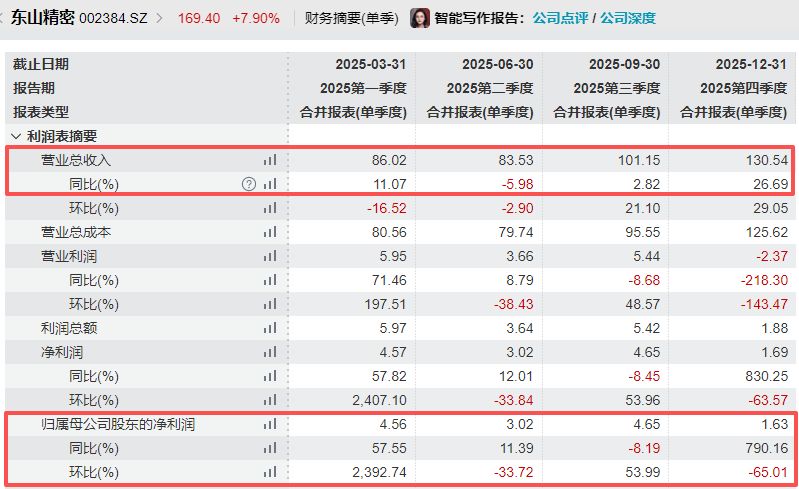
Task: Open chart icon for 利润总额 row
Action: (270, 328)
